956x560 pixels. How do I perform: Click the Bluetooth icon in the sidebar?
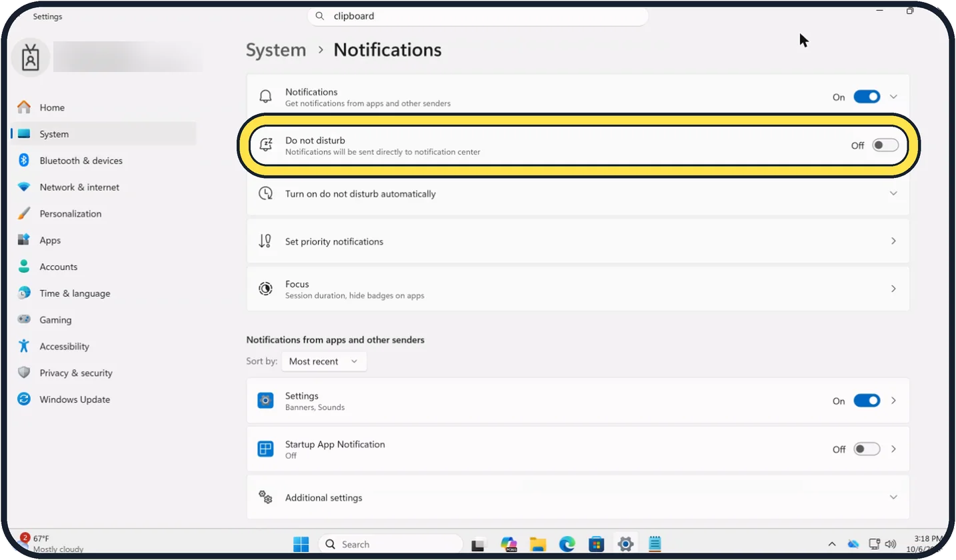click(24, 161)
